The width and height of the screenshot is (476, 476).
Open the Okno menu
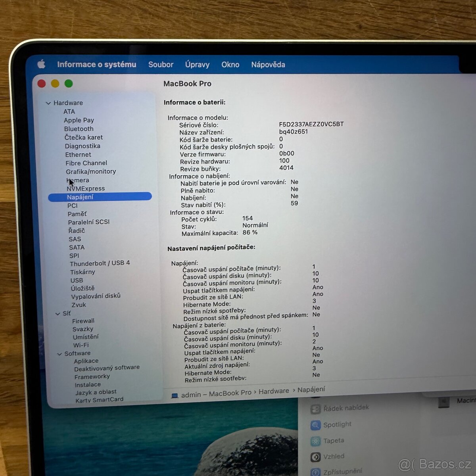(x=230, y=64)
